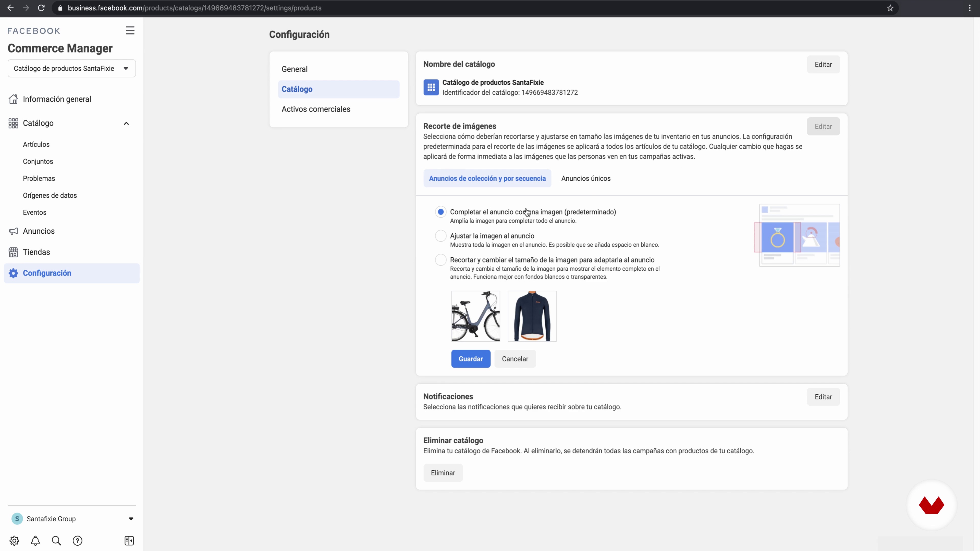Viewport: 980px width, 551px height.
Task: Open Orígenes de datos in sidebar
Action: click(x=50, y=195)
